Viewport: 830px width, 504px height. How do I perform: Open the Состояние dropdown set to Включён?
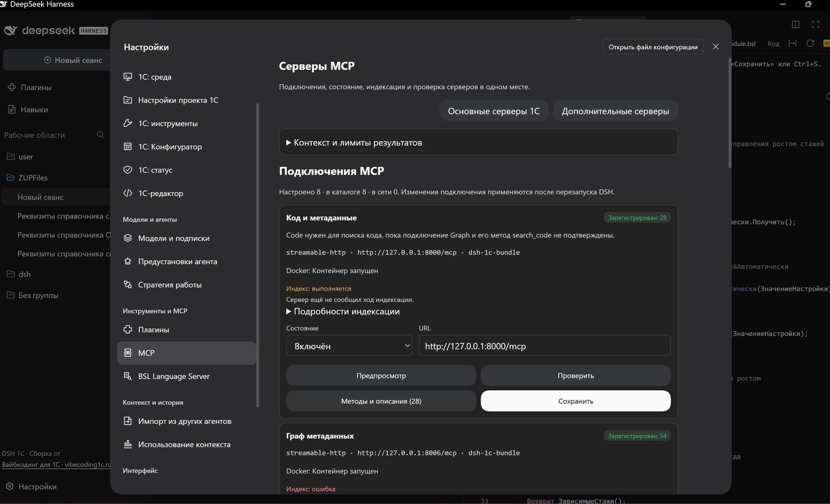tap(349, 346)
